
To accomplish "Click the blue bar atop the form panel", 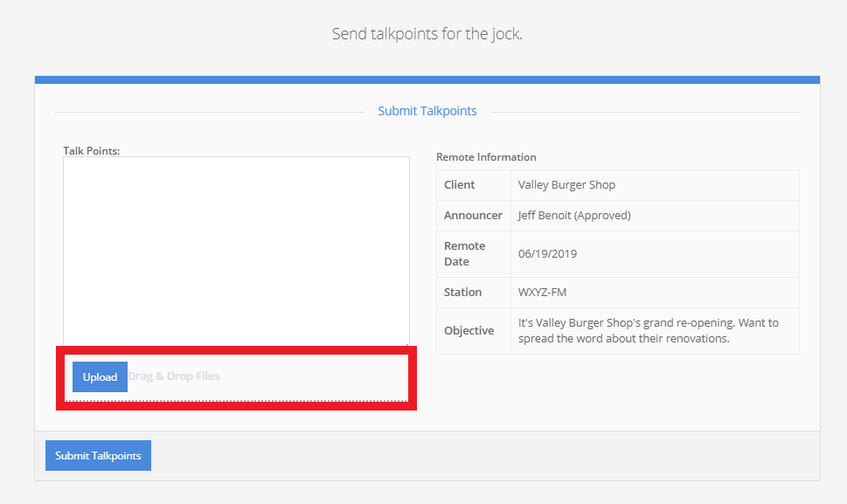I will point(427,79).
